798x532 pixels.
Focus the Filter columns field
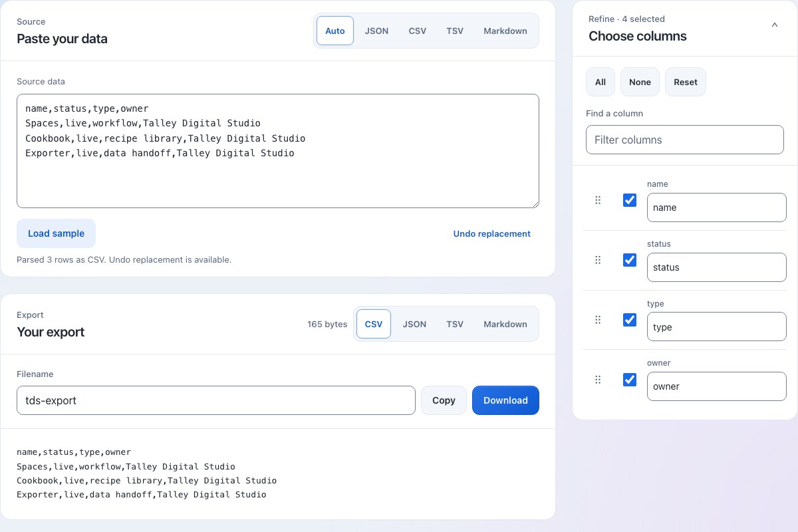(x=685, y=140)
